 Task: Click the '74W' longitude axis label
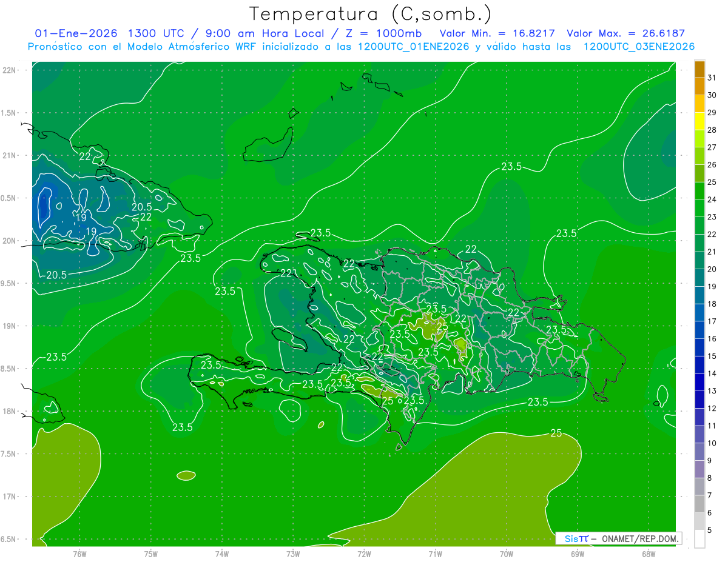click(x=222, y=554)
